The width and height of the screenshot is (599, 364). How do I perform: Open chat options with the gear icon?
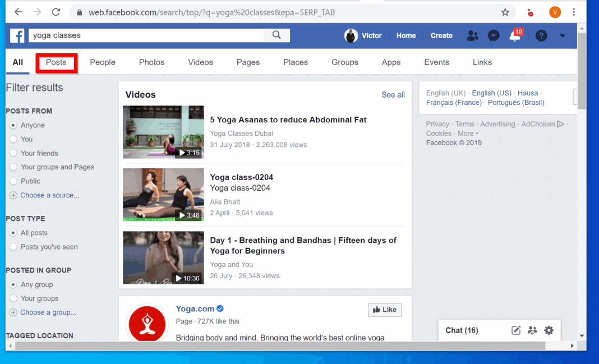[x=549, y=330]
